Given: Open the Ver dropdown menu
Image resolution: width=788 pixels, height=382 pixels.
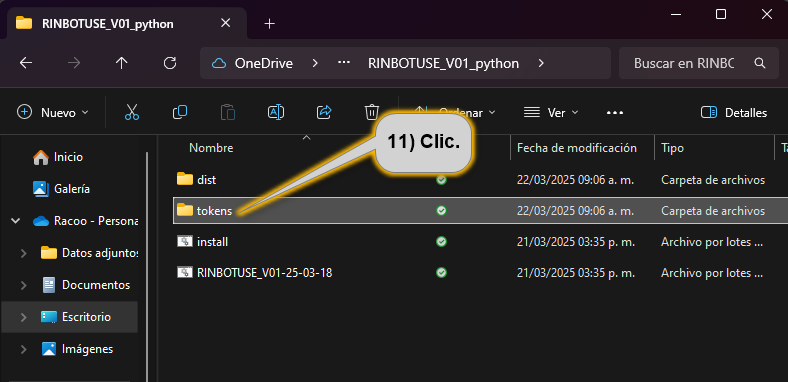Looking at the screenshot, I should (x=551, y=113).
